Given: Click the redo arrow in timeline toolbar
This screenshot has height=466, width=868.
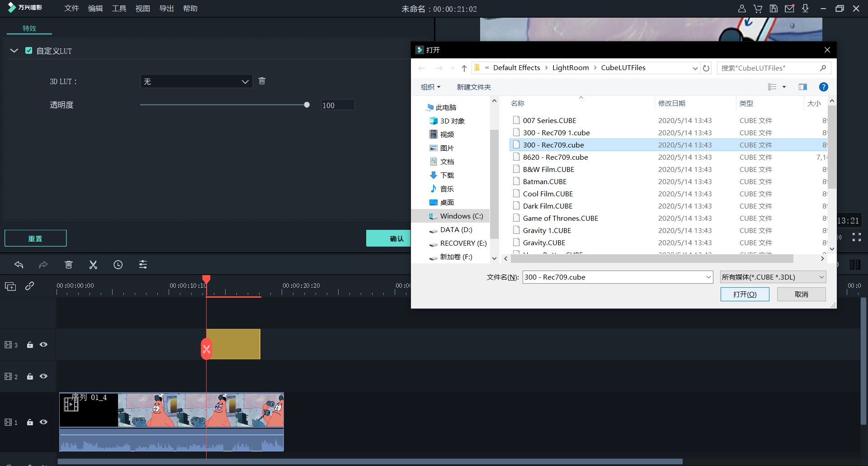Looking at the screenshot, I should [x=43, y=265].
